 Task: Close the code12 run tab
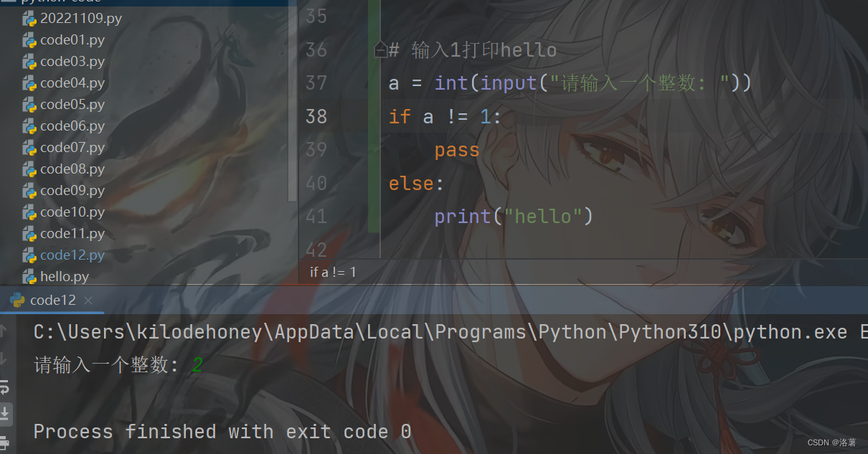tap(88, 300)
